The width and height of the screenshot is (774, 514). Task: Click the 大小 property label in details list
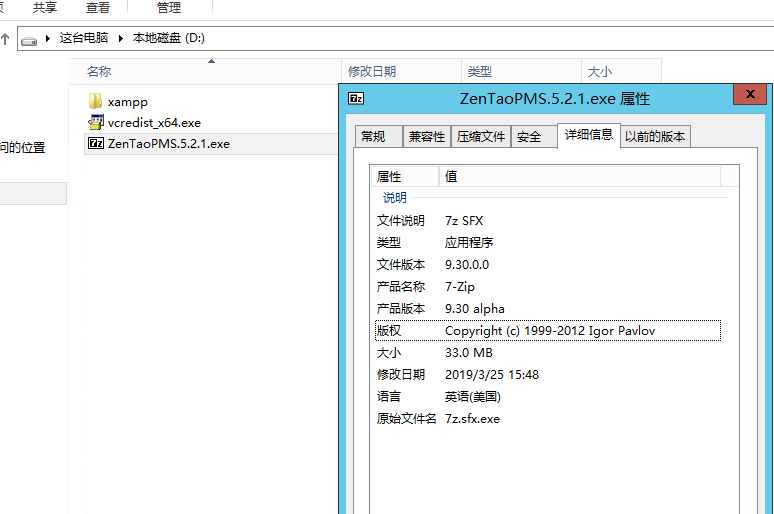[x=389, y=353]
